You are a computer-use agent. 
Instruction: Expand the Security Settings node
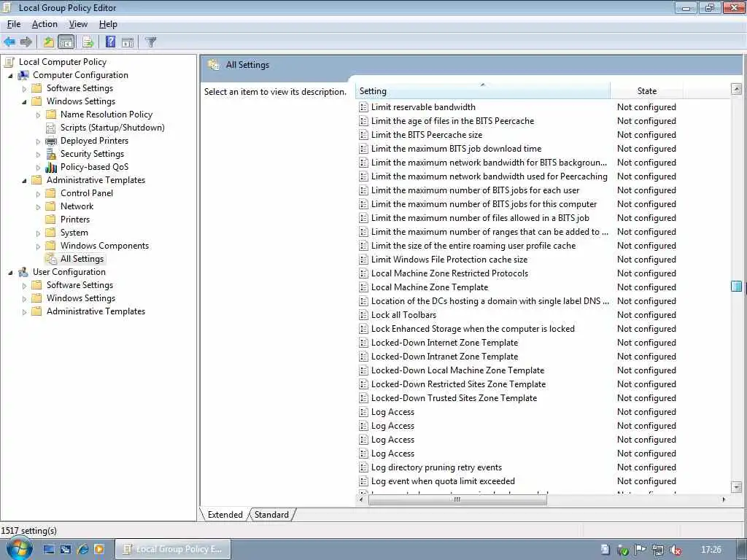click(38, 155)
